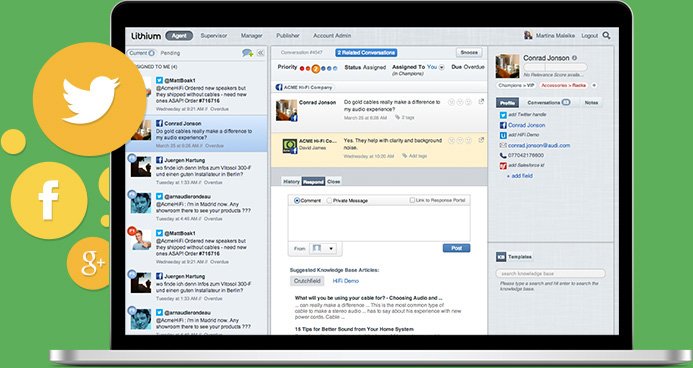Click Facebook icon on ACME Hi-Fi Company label
Screen dimensions: 693x368
279,87
